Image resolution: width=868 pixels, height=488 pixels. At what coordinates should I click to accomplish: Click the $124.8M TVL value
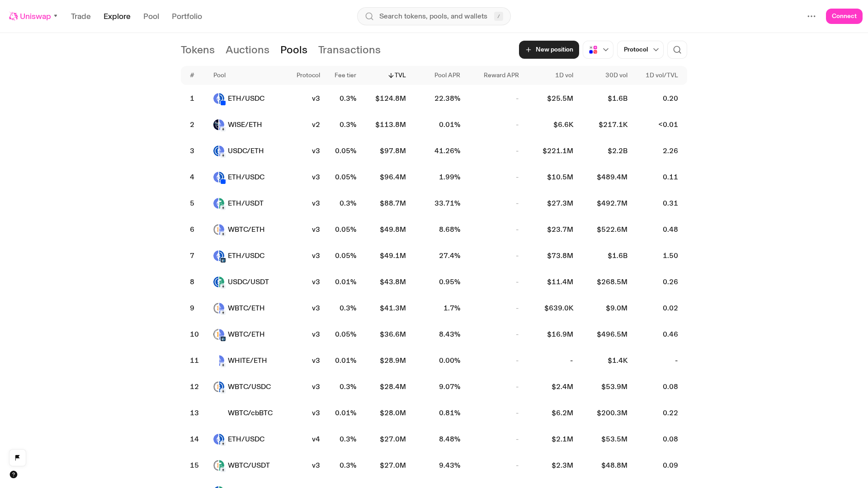point(391,99)
